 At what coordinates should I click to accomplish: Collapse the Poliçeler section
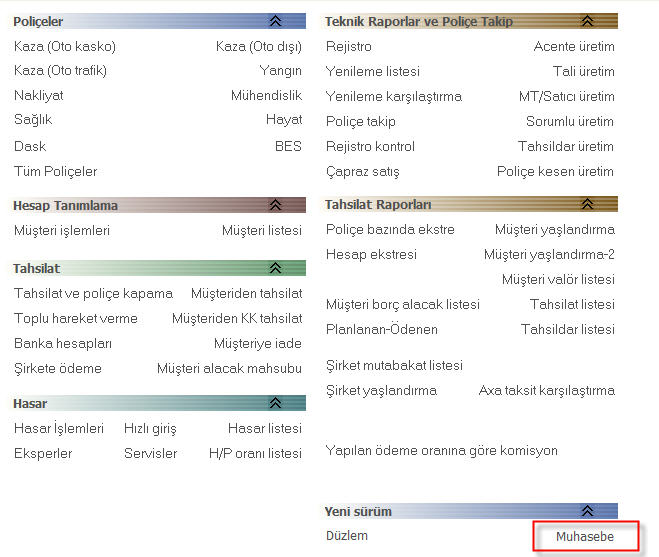point(275,20)
